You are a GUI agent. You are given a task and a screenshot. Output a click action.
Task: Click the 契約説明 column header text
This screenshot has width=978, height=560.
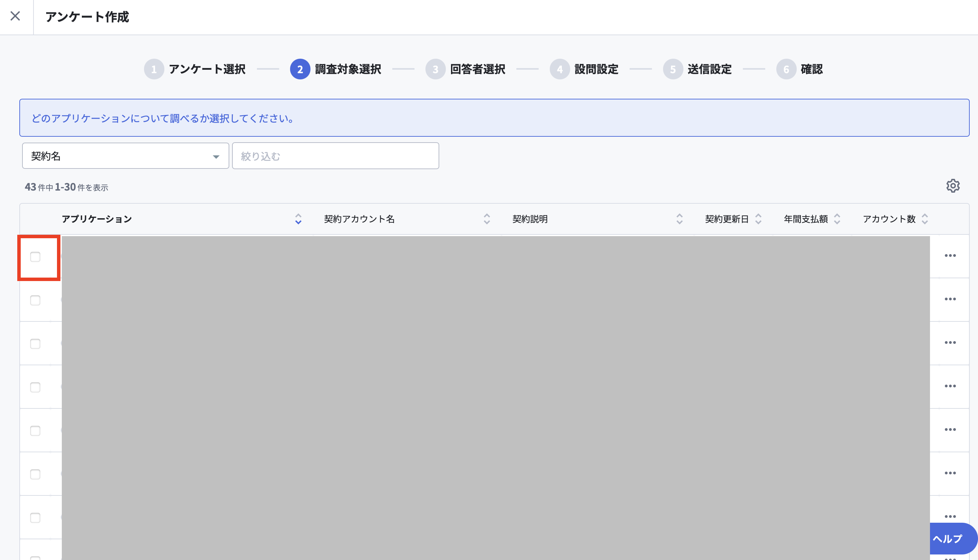(x=530, y=219)
